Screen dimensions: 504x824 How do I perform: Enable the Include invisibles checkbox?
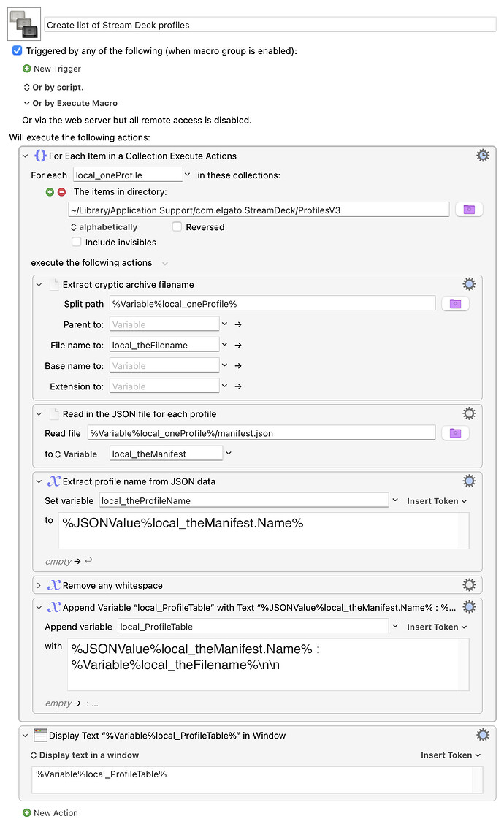pos(77,242)
